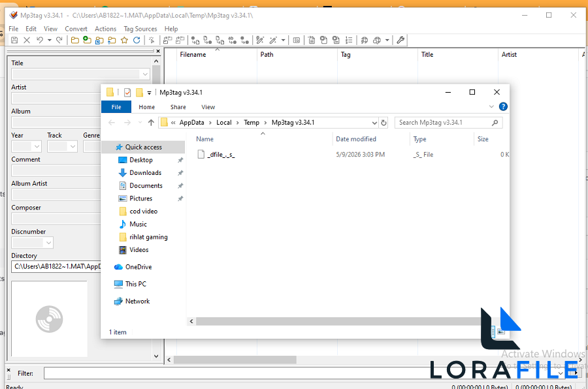588x389 pixels.
Task: Refresh the Explorer folder view
Action: [x=384, y=123]
